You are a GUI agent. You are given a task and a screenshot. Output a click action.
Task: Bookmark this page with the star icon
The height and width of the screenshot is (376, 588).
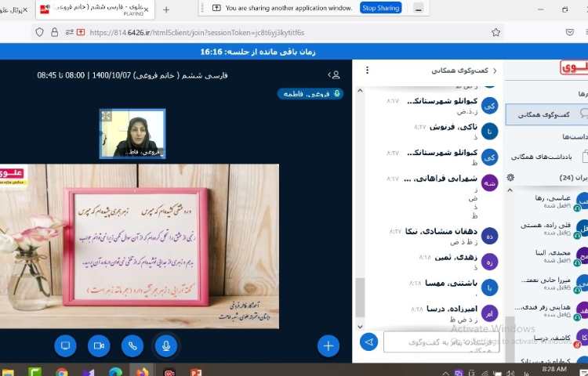coord(495,32)
